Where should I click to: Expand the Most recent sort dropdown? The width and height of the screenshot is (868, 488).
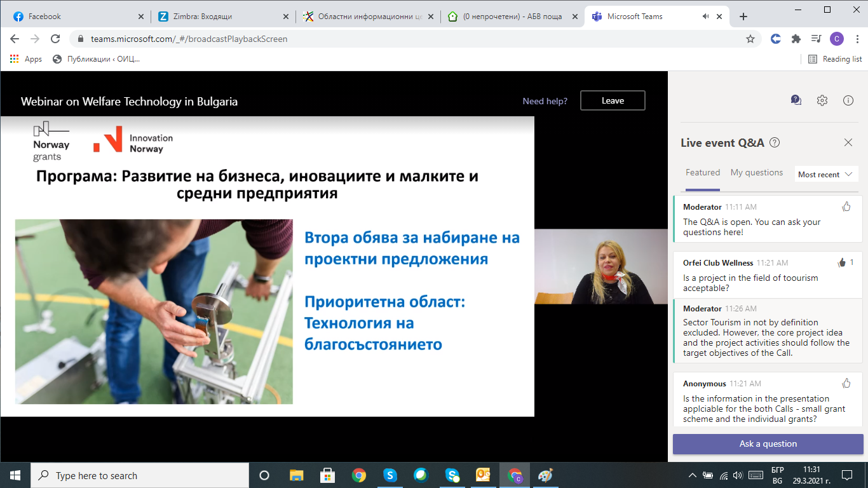(x=827, y=174)
